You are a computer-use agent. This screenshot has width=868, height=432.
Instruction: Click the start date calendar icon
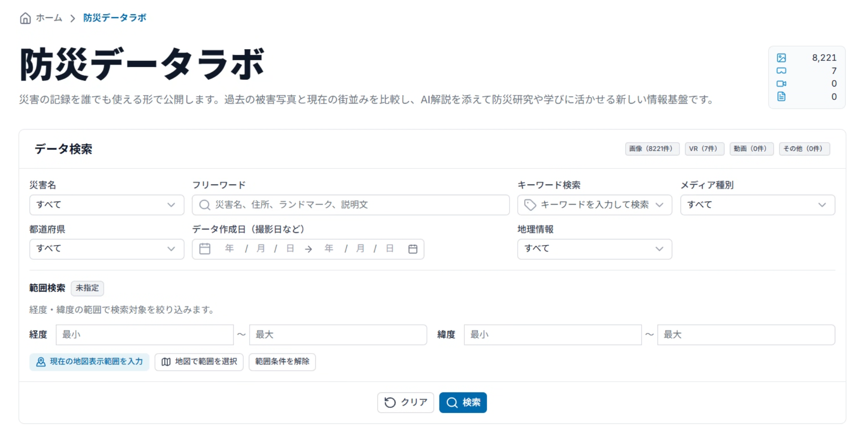(205, 249)
